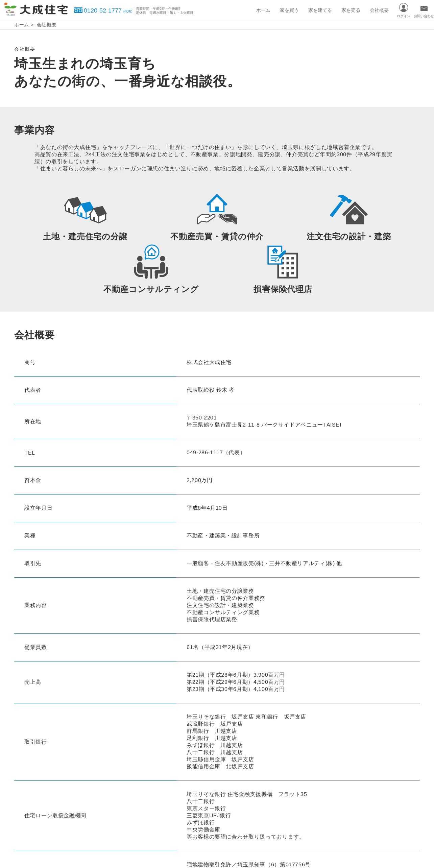Screen dimensions: 434x868
Task: Go to ホーム in top navigation
Action: click(263, 10)
